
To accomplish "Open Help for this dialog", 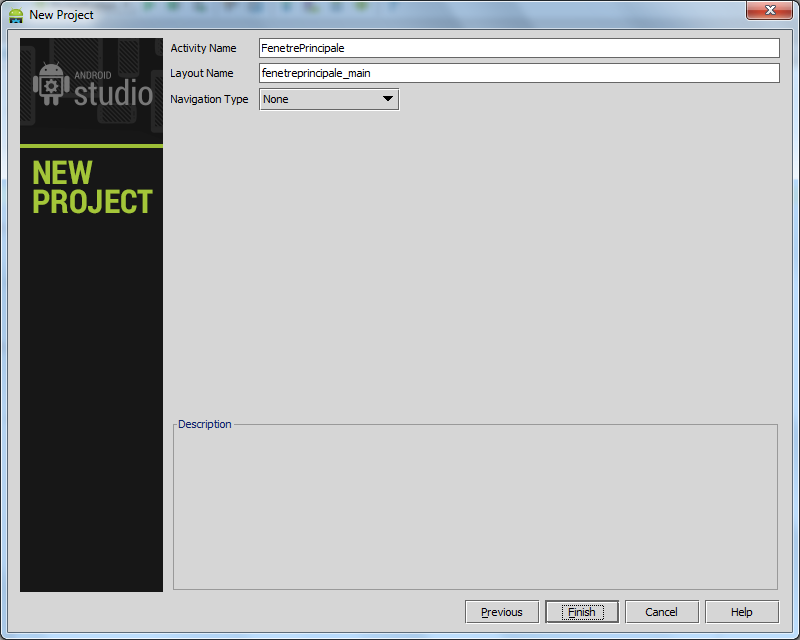I will 742,612.
